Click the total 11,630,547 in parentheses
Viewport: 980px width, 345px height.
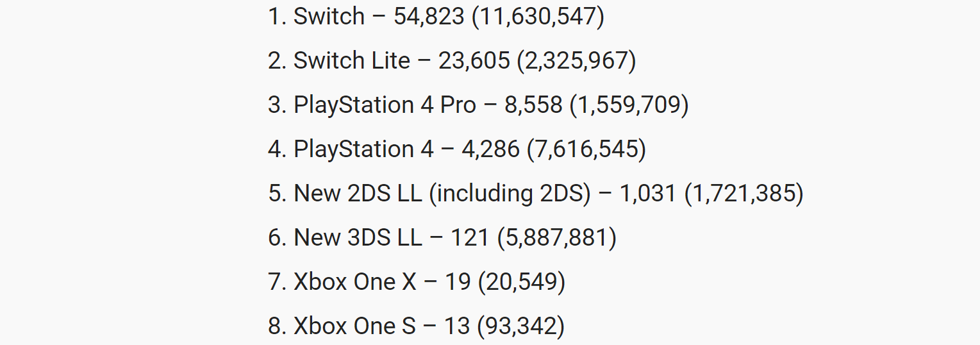point(538,17)
